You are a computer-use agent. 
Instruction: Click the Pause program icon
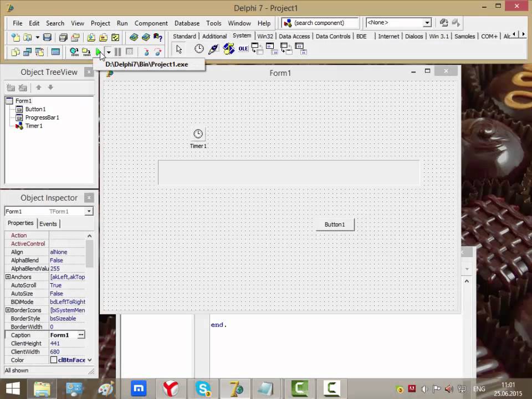(117, 52)
